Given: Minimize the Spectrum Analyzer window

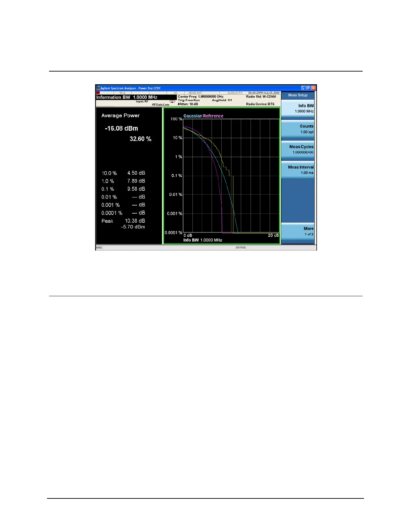Looking at the screenshot, I should [x=304, y=88].
